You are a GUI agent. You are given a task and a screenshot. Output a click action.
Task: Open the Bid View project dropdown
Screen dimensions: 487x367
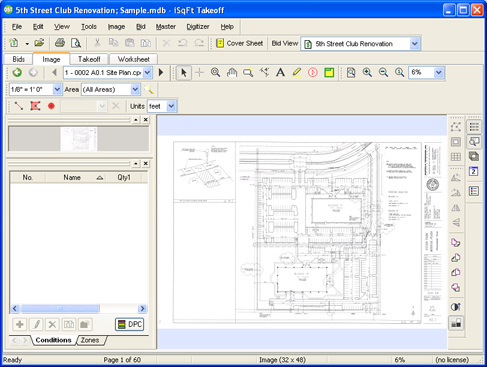click(361, 44)
